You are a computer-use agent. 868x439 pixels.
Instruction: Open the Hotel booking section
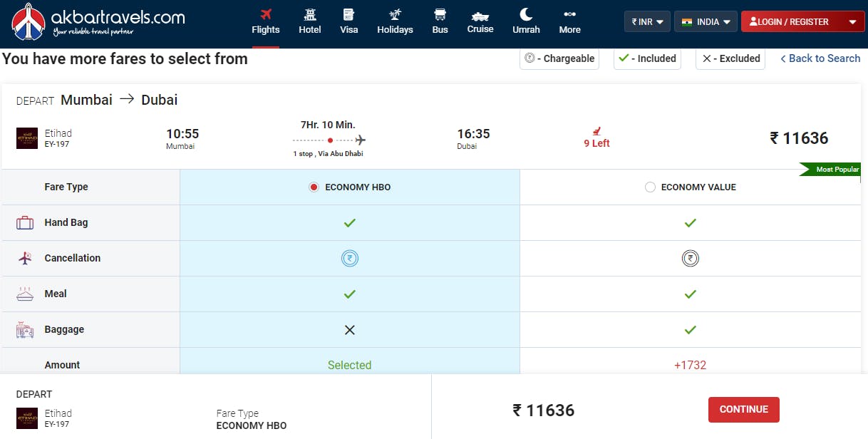coord(310,21)
